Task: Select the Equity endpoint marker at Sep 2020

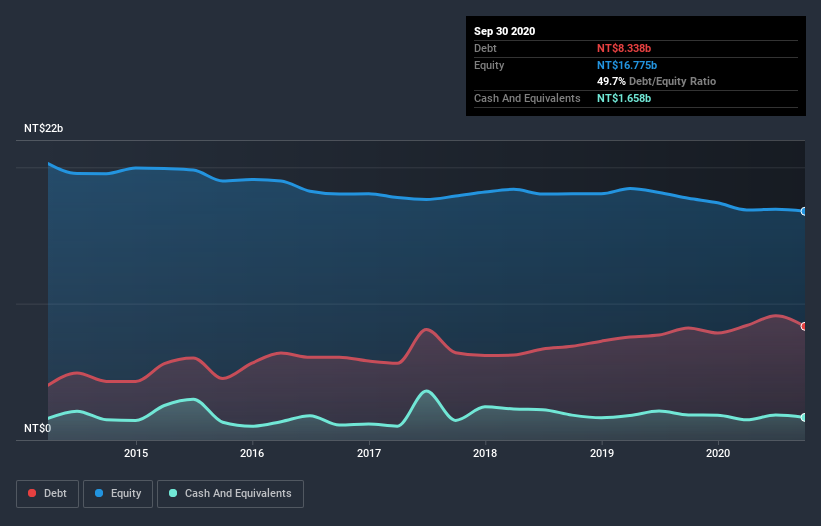Action: coord(804,211)
